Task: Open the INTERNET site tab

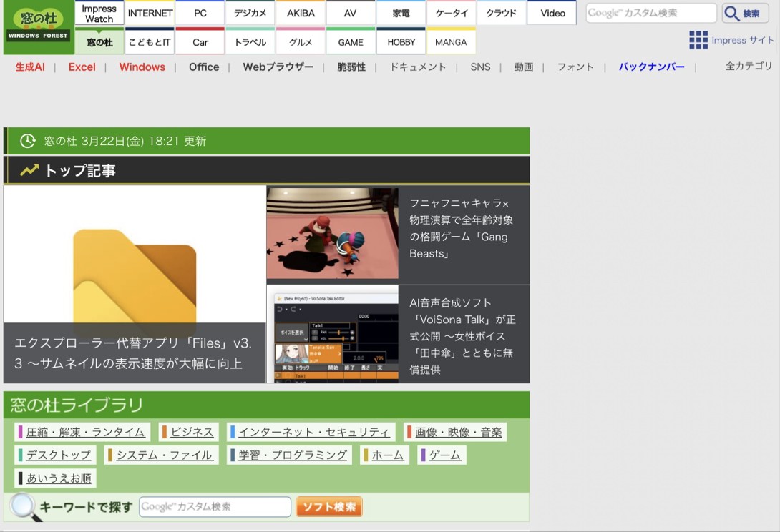Action: pos(150,14)
